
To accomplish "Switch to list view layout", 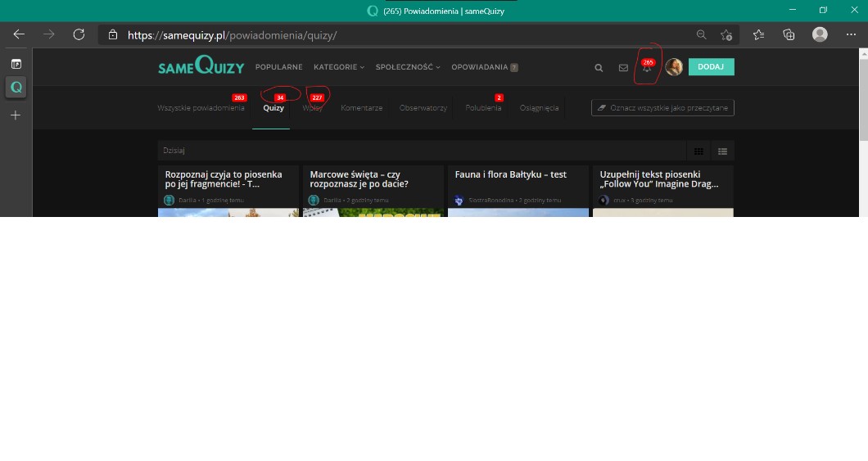I will pyautogui.click(x=722, y=151).
